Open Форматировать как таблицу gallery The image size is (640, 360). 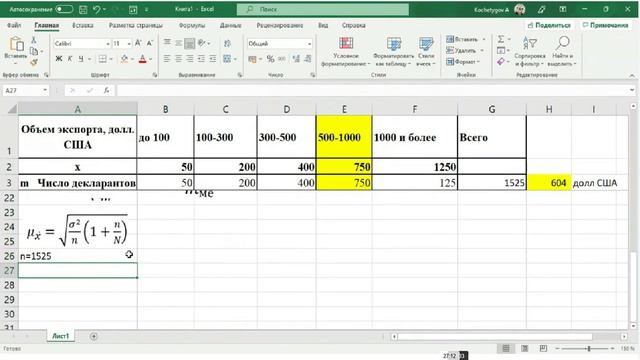pos(393,51)
